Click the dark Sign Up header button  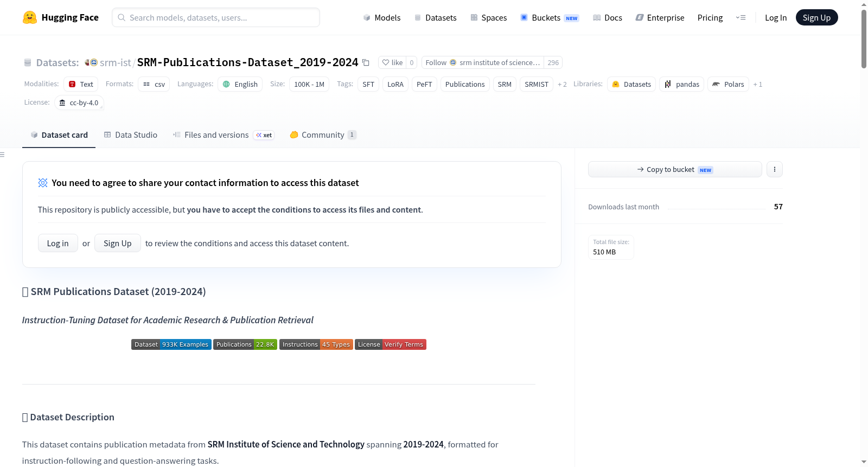pos(816,17)
